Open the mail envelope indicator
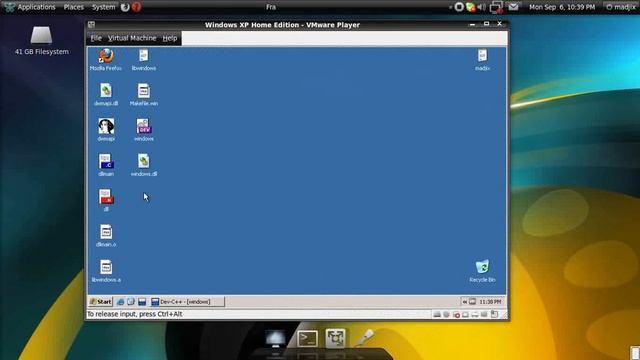The width and height of the screenshot is (640, 360). coord(513,7)
